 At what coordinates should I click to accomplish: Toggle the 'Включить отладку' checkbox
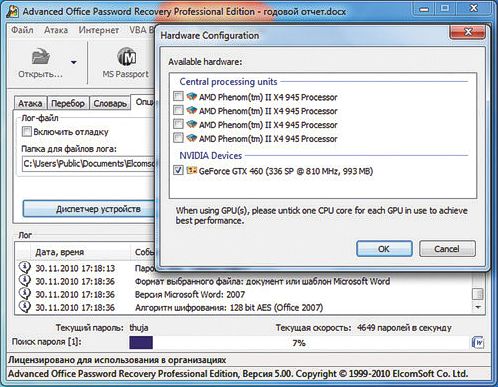pos(27,131)
